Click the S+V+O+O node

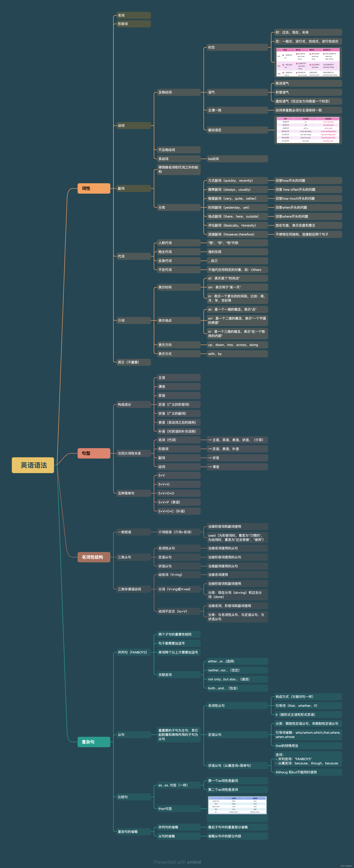(x=179, y=493)
